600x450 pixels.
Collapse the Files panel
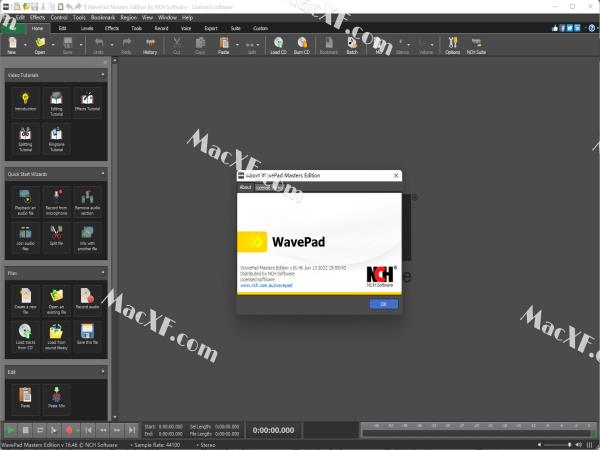coord(103,272)
